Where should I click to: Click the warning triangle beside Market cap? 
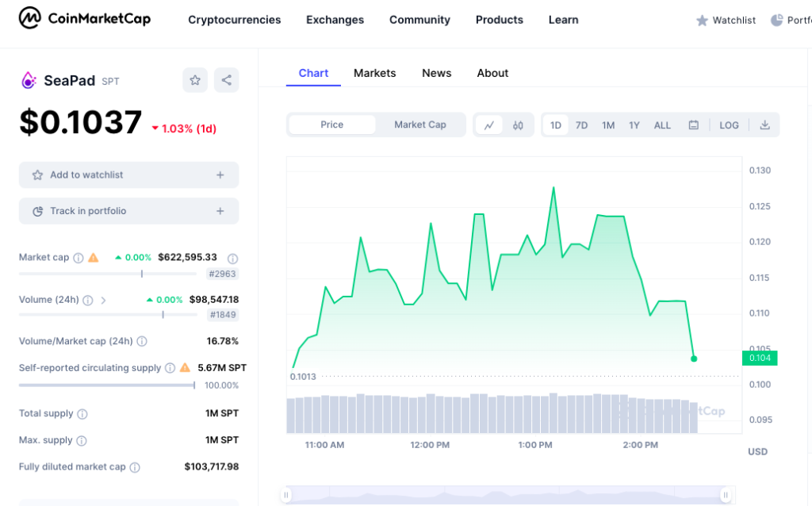pos(93,257)
